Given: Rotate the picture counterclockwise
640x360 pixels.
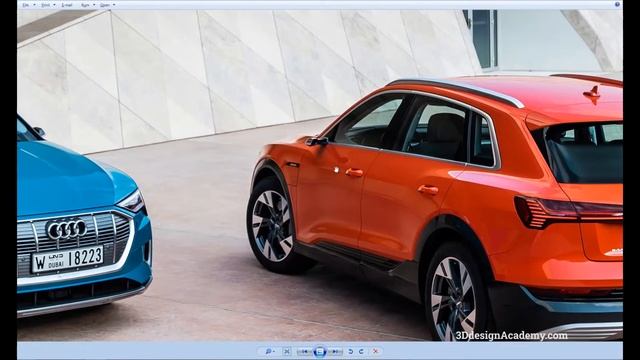Looking at the screenshot, I should pos(351,351).
